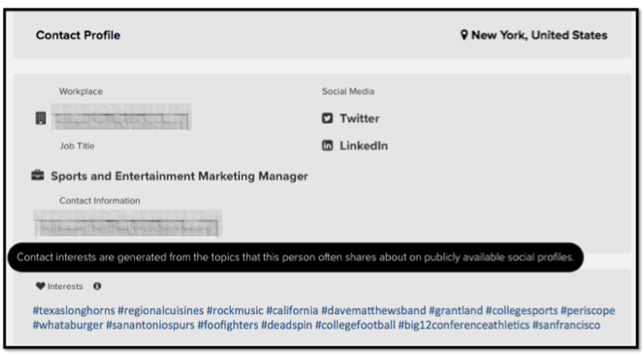
Task: Click the Twitter square icon
Action: pos(328,118)
